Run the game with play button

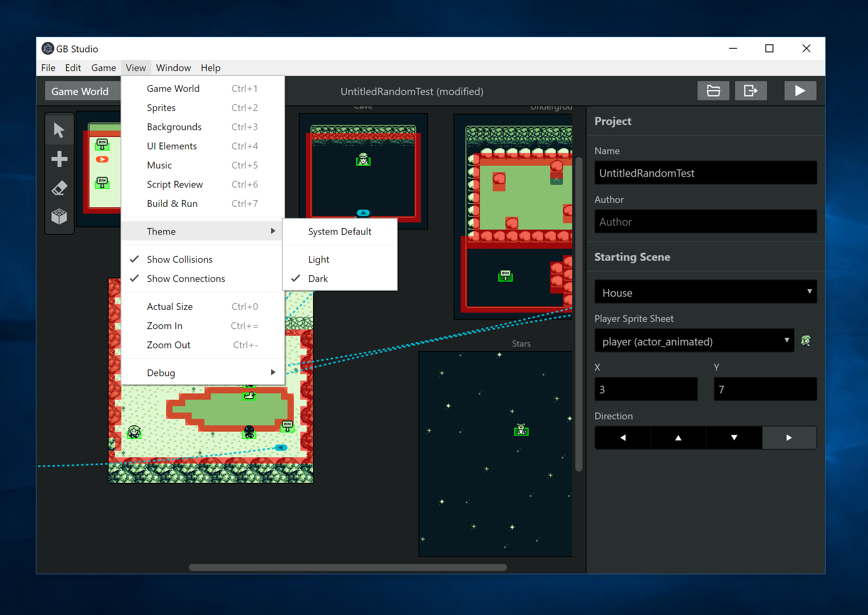800,91
